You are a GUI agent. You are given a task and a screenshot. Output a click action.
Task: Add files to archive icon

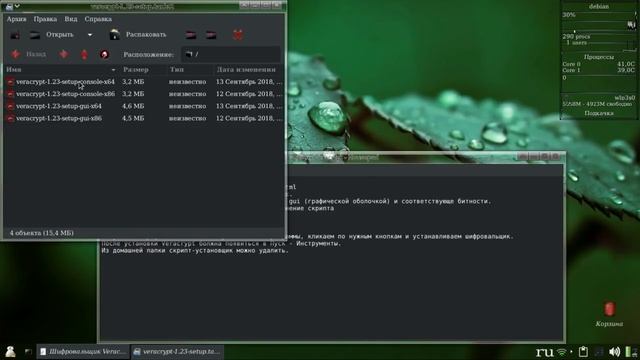(191, 35)
